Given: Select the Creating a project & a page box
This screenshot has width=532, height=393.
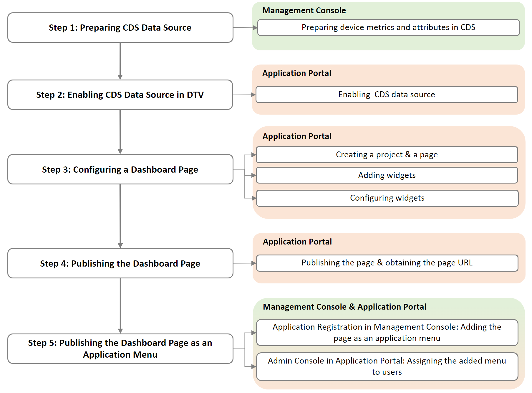Looking at the screenshot, I should (x=387, y=155).
